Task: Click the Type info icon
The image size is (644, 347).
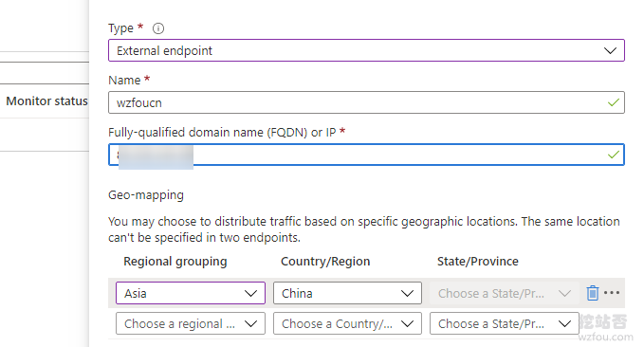Action: coord(158,28)
